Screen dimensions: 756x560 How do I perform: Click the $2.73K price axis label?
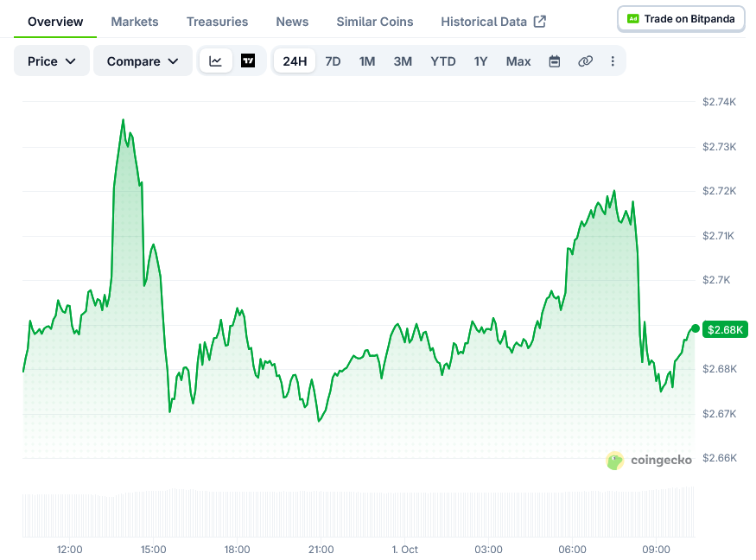click(720, 147)
